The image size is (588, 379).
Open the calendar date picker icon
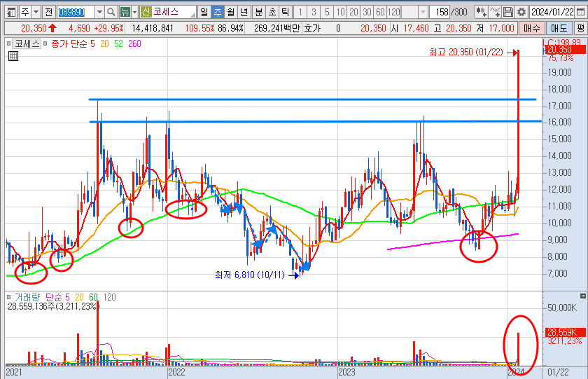point(580,13)
